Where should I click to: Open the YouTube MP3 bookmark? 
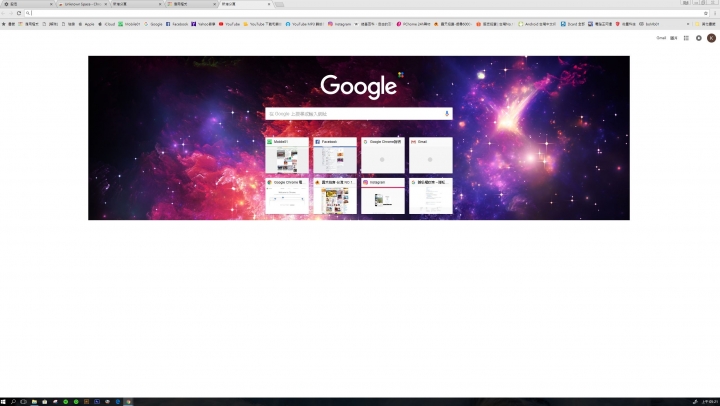click(x=304, y=24)
